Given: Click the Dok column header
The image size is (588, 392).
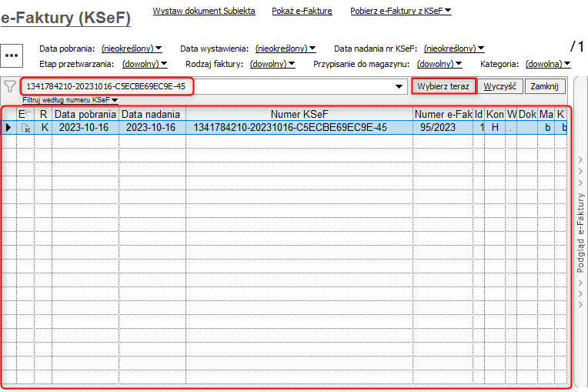Looking at the screenshot, I should pos(527,114).
